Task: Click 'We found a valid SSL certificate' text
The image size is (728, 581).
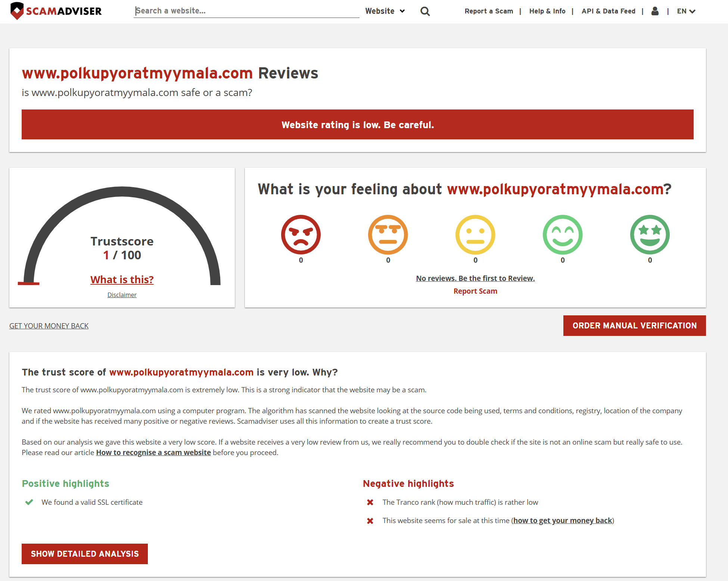Action: [92, 502]
